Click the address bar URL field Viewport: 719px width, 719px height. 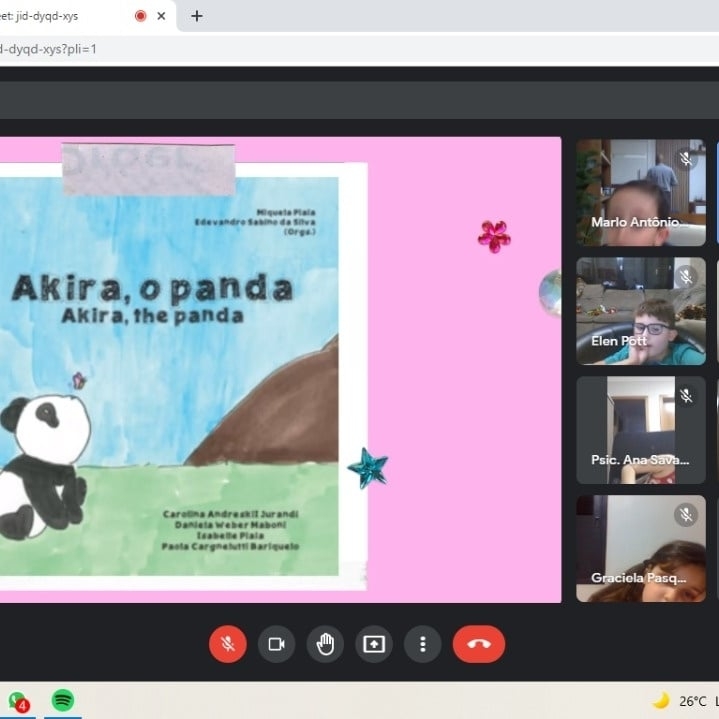[x=300, y=49]
